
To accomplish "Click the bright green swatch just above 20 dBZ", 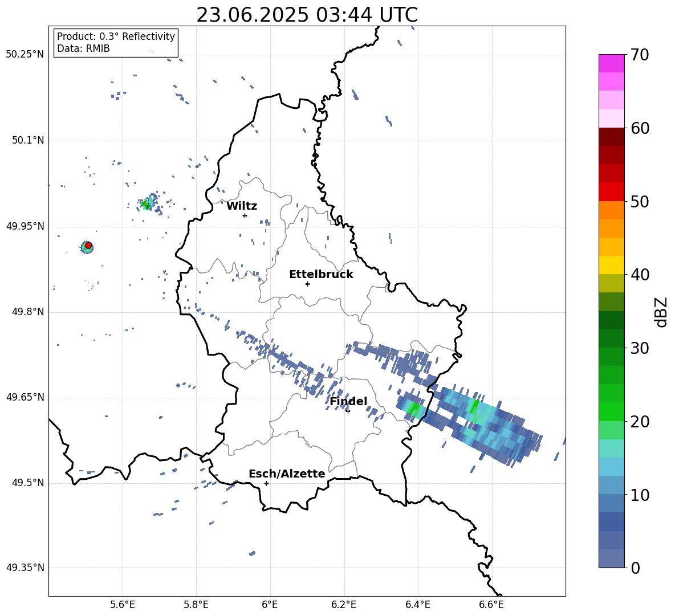I will (x=611, y=411).
